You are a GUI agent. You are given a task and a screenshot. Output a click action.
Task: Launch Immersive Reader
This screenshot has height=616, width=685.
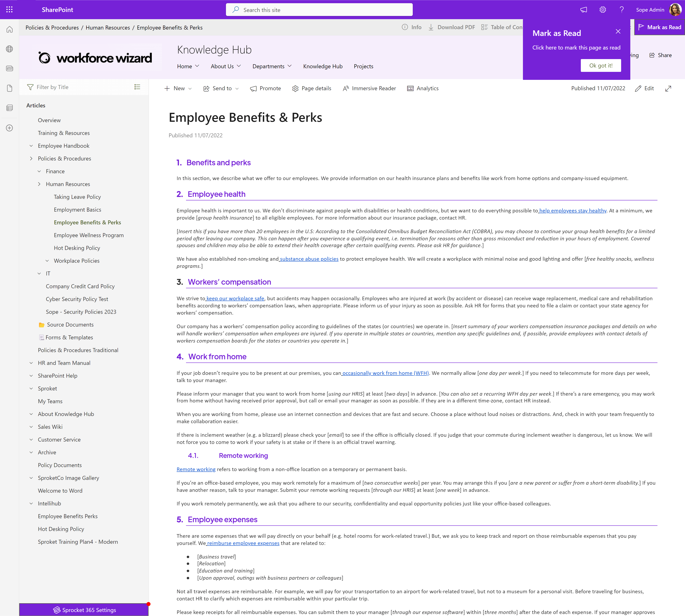[x=369, y=88]
